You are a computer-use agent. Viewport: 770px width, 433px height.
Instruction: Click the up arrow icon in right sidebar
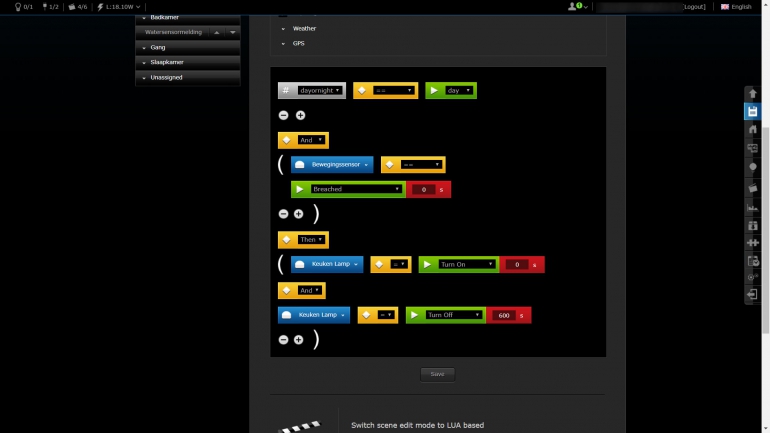[753, 93]
